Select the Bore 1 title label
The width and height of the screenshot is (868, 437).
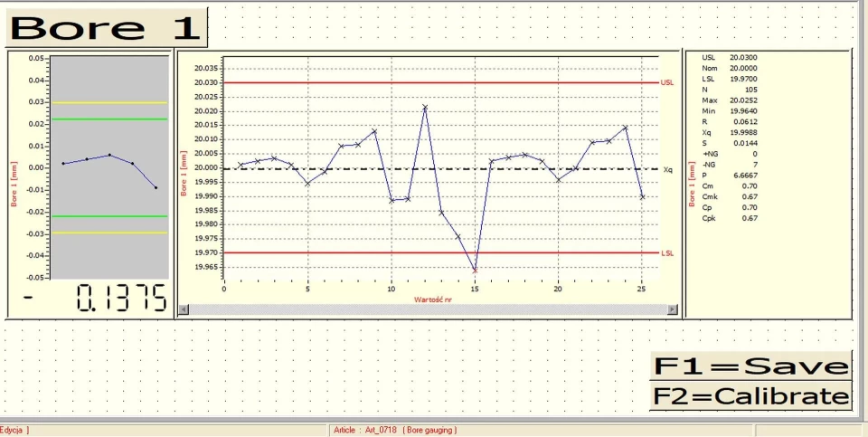pyautogui.click(x=106, y=27)
